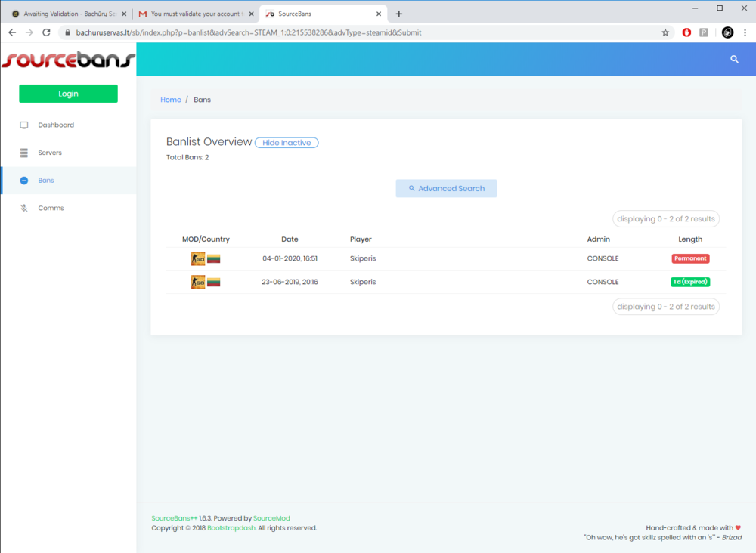Click the CS:GO mod icon in the first ban row
This screenshot has height=553, width=756.
(x=198, y=258)
